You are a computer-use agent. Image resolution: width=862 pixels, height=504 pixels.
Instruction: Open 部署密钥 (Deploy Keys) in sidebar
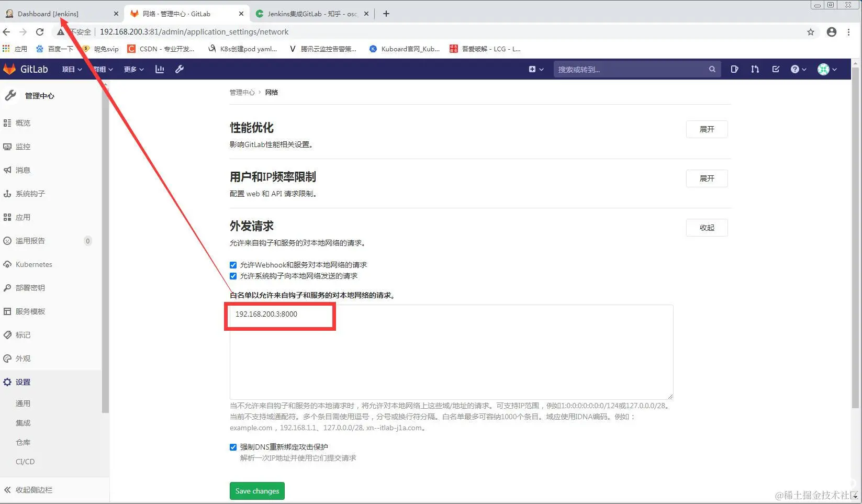29,287
